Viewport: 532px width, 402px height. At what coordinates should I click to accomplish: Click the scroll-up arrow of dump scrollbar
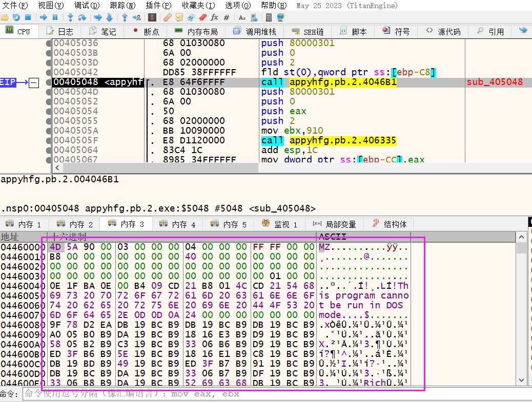[x=521, y=237]
